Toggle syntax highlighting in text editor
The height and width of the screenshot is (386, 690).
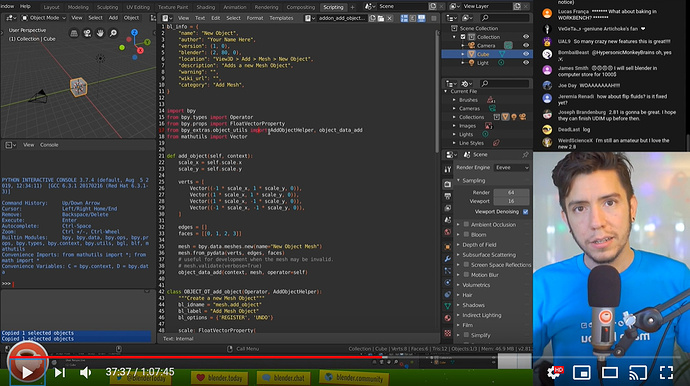(422, 18)
